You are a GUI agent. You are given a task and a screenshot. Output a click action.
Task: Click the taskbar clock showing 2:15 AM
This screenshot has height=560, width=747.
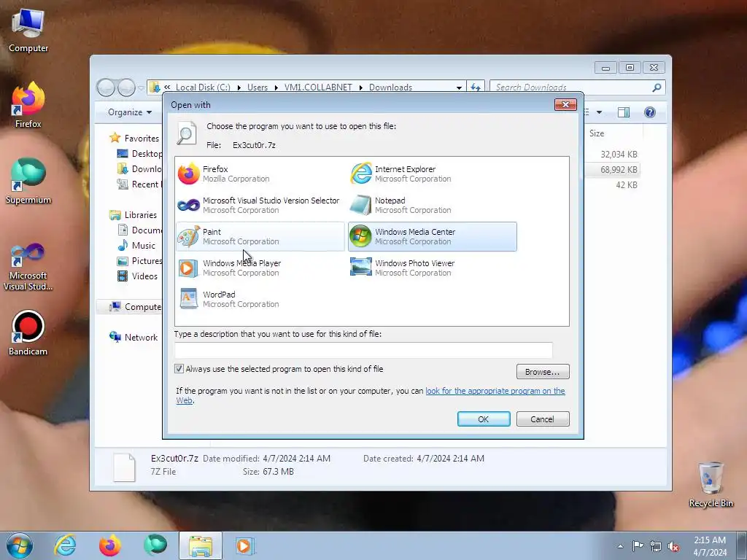710,546
